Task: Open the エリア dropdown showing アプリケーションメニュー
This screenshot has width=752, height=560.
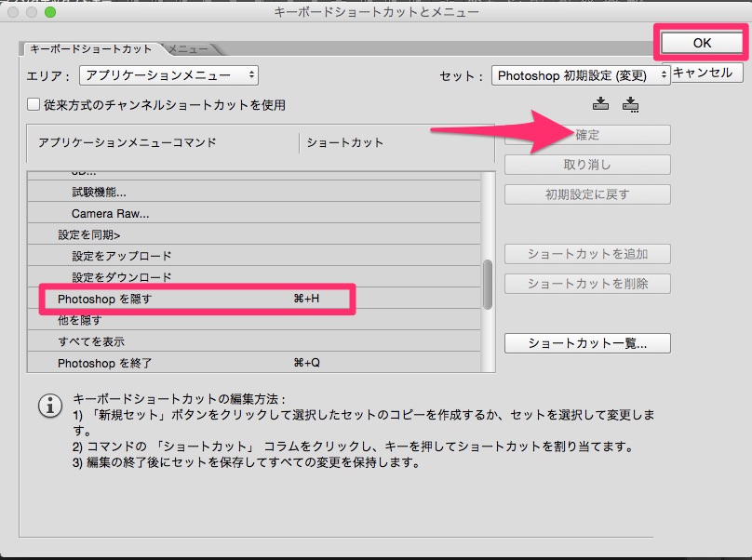Action: (x=168, y=75)
